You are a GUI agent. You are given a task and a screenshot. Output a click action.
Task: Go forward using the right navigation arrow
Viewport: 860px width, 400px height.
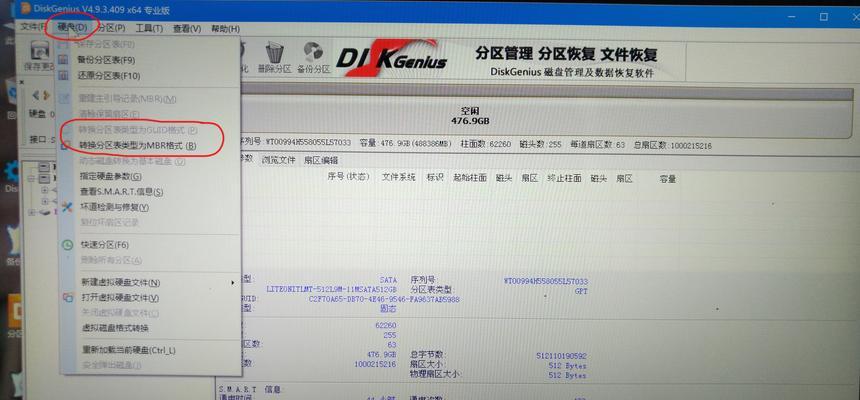coord(47,96)
